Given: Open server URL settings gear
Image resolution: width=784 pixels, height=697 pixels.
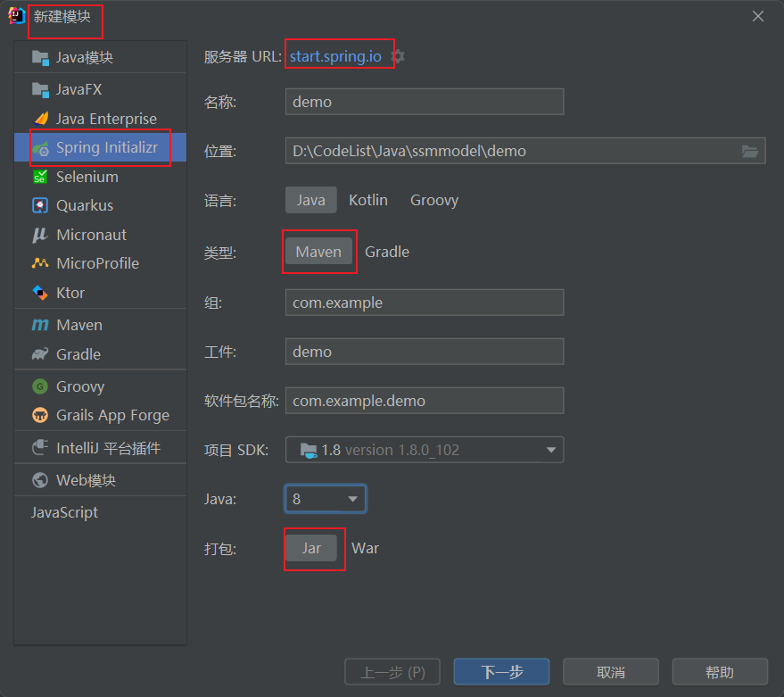Looking at the screenshot, I should click(399, 56).
